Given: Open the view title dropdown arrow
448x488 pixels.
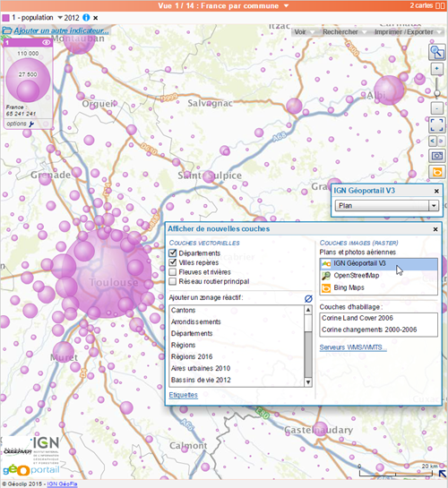Looking at the screenshot, I should click(x=286, y=5).
